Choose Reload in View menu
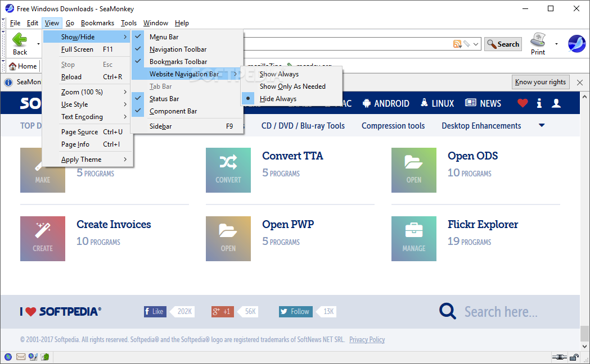590x364 pixels. tap(87, 76)
